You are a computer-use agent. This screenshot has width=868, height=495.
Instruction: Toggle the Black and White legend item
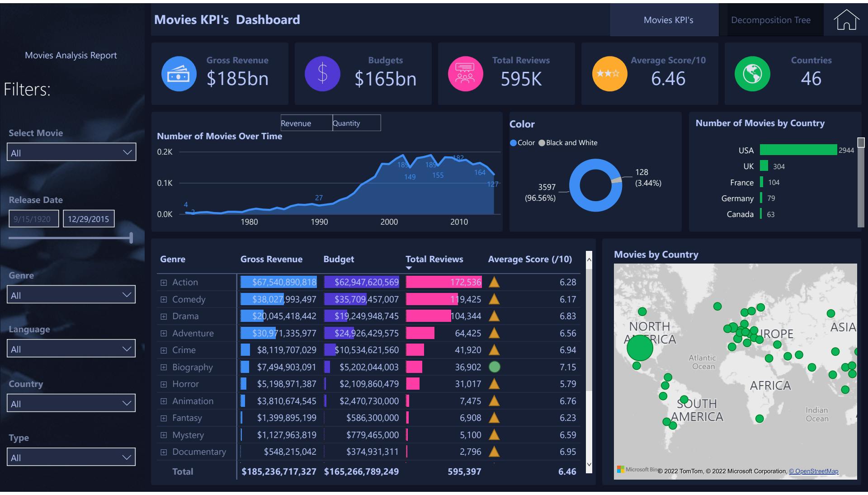pyautogui.click(x=568, y=143)
